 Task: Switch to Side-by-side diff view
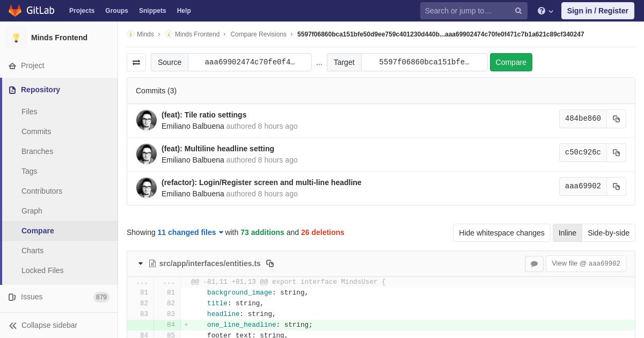608,233
